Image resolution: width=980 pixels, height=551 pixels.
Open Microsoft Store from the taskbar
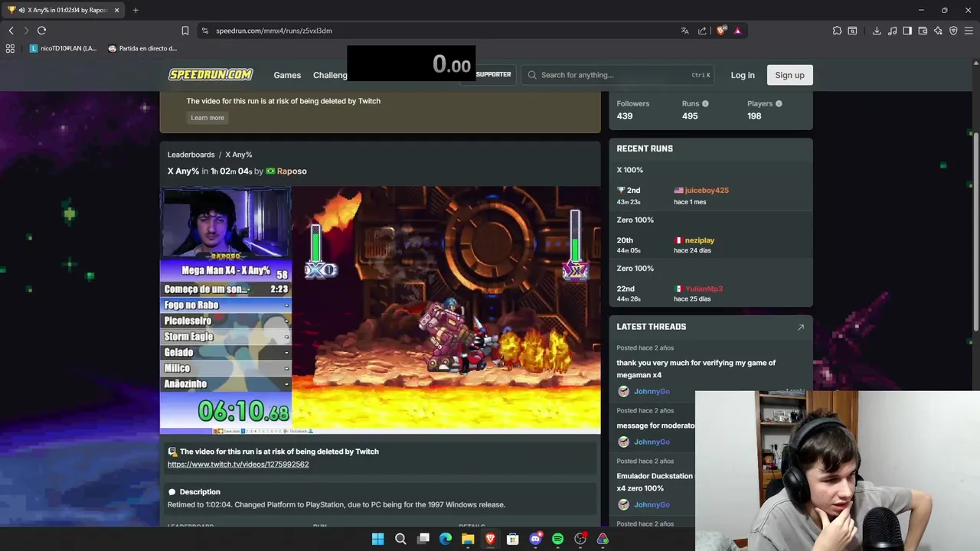(x=513, y=539)
